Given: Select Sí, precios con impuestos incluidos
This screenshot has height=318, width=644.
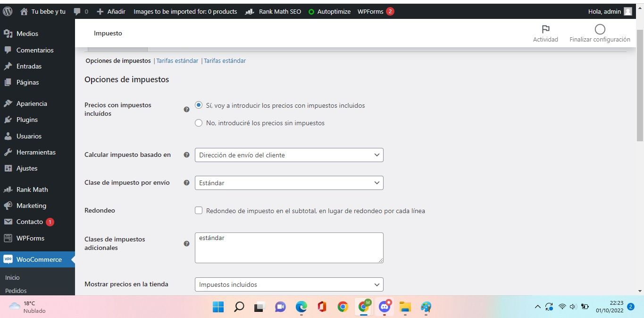Looking at the screenshot, I should (x=199, y=105).
